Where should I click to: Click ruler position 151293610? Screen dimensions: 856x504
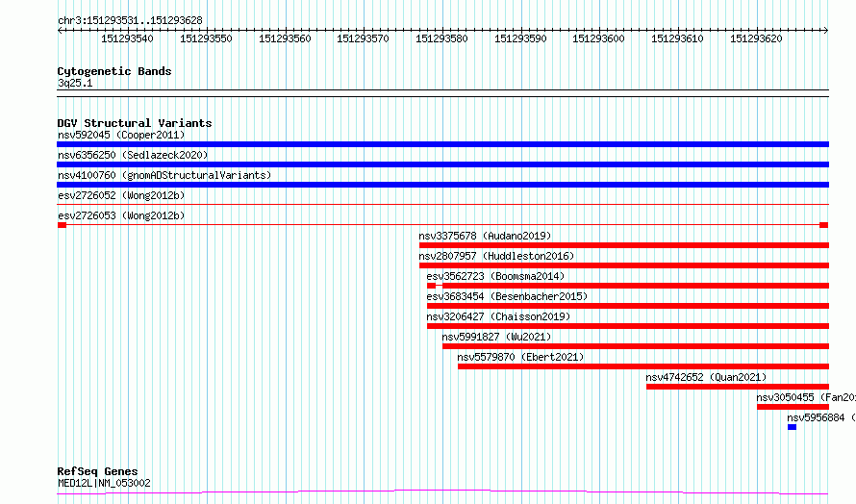[677, 38]
